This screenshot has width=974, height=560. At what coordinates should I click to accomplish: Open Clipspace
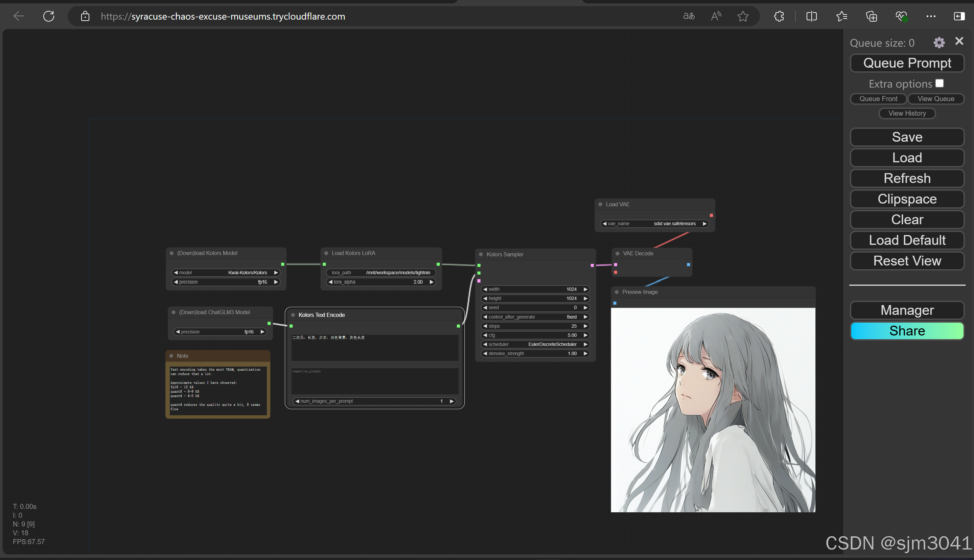click(x=907, y=199)
